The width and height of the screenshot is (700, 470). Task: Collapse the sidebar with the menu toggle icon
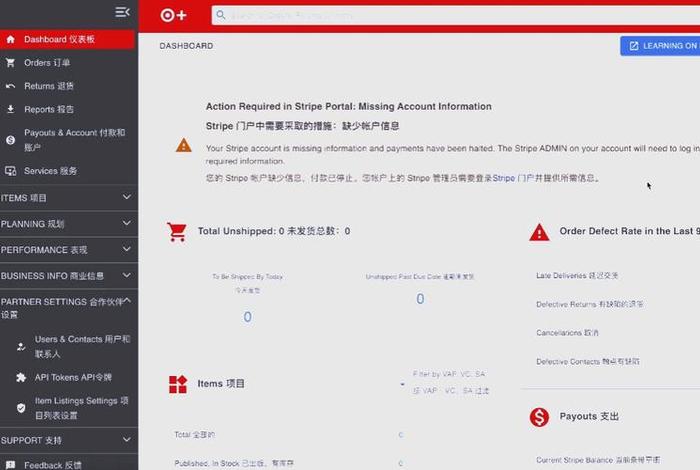tap(122, 12)
